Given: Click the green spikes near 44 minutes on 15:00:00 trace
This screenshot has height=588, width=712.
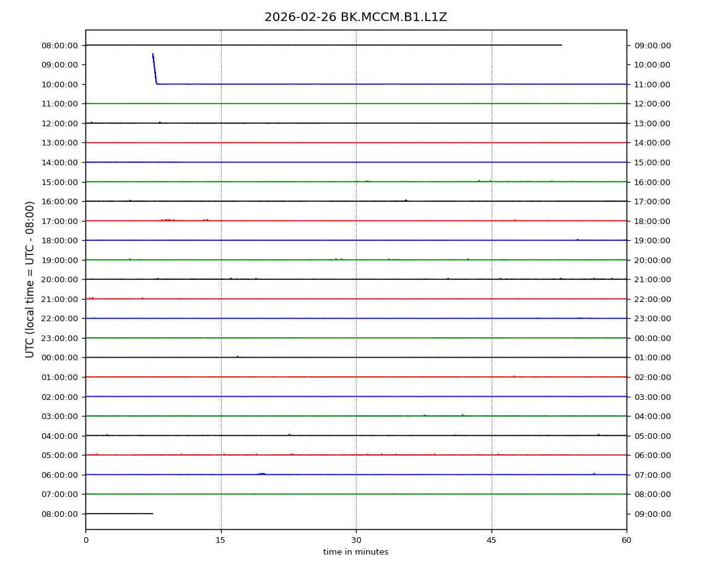Looking at the screenshot, I should 479,181.
